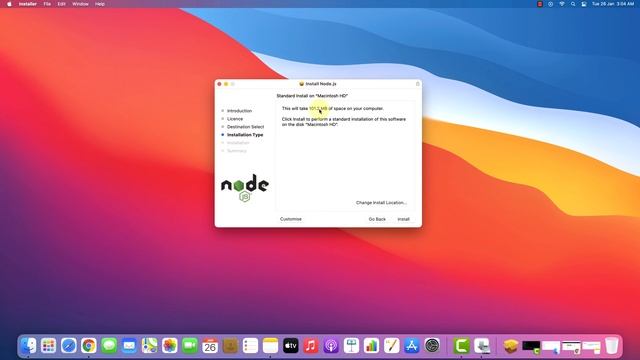
Task: Click the black minimized window thumbnail in Dock
Action: click(x=531, y=347)
